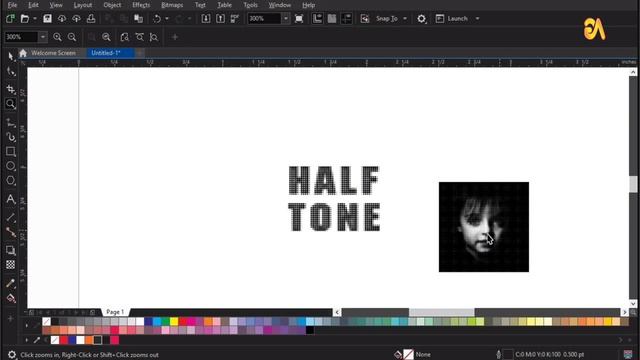Toggle Show Guidelines button
Viewport: 640px width, 360px height.
click(347, 18)
